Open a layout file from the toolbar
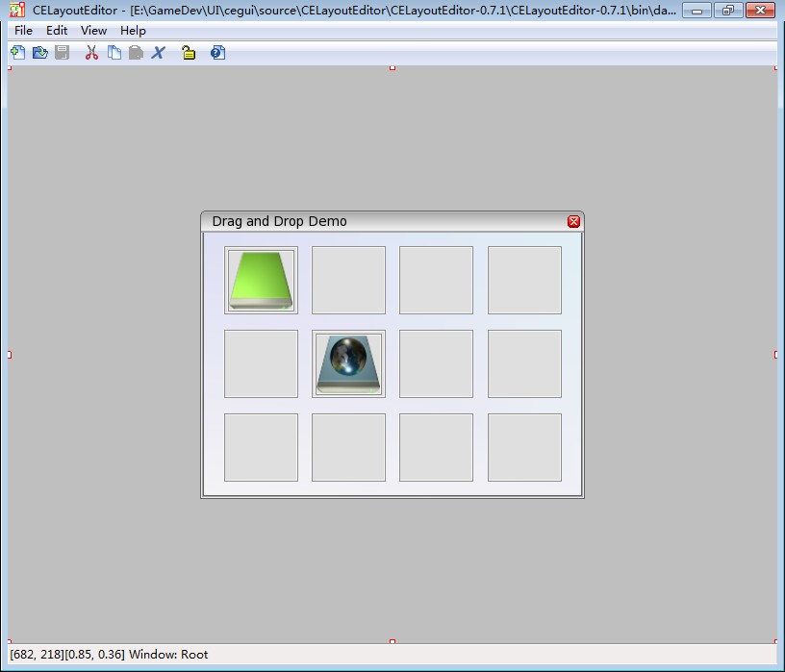 (40, 53)
